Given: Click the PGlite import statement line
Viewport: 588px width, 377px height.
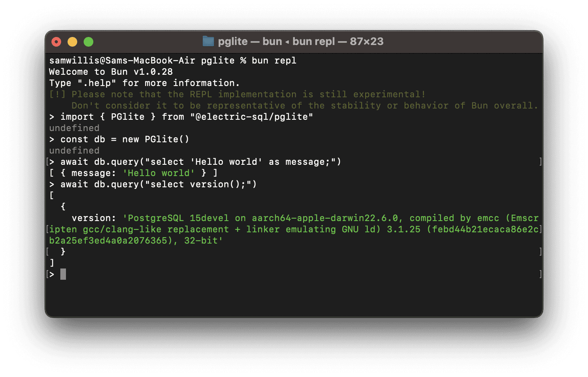Looking at the screenshot, I should pyautogui.click(x=181, y=117).
